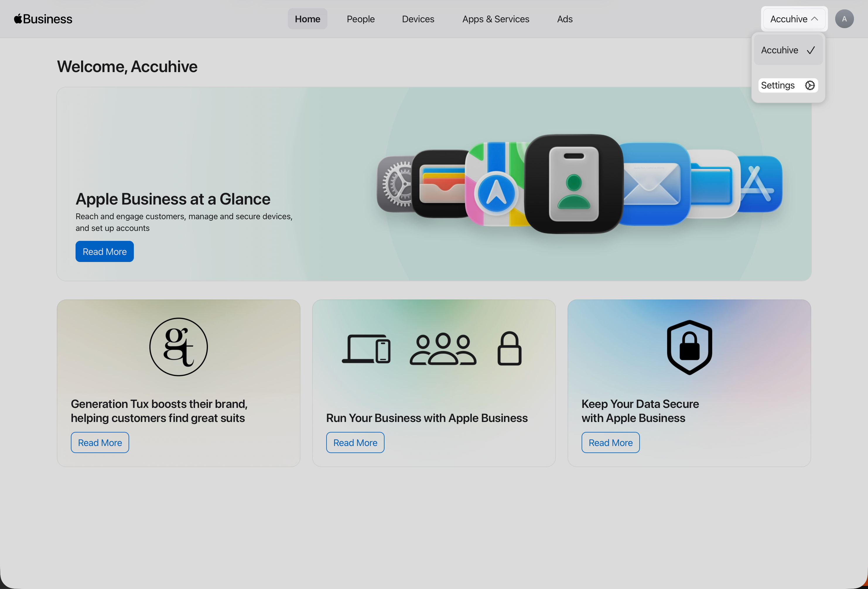Screen dimensions: 868x589
Task: Click the Settings gear icon
Action: (810, 85)
